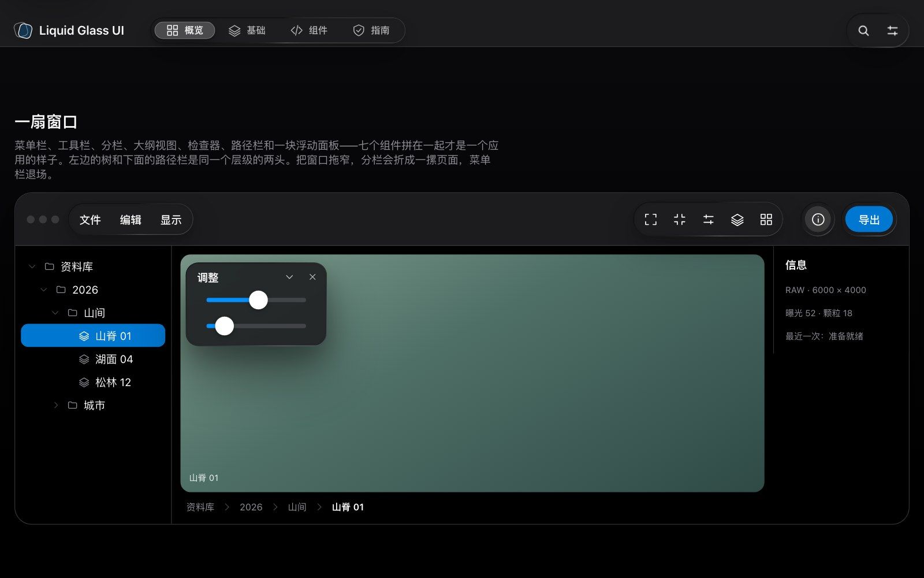Screen dimensions: 924x578
Task: Open the 文件 menu
Action: pyautogui.click(x=90, y=220)
